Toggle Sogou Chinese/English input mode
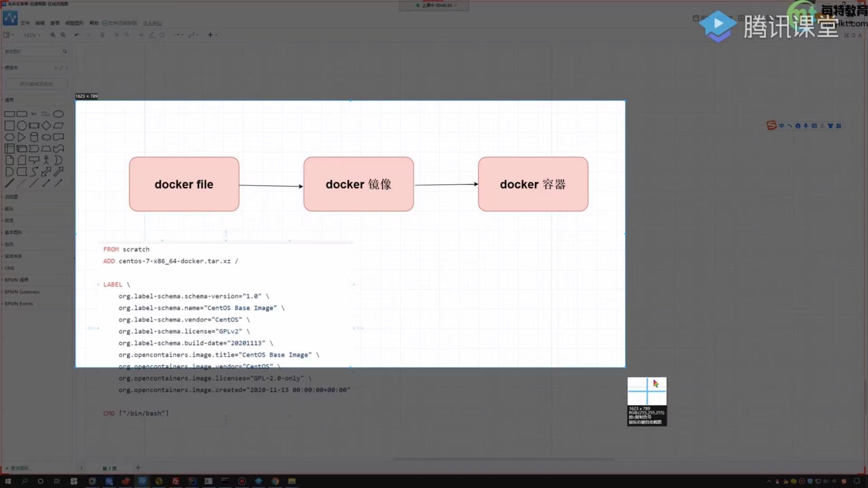 pos(782,126)
